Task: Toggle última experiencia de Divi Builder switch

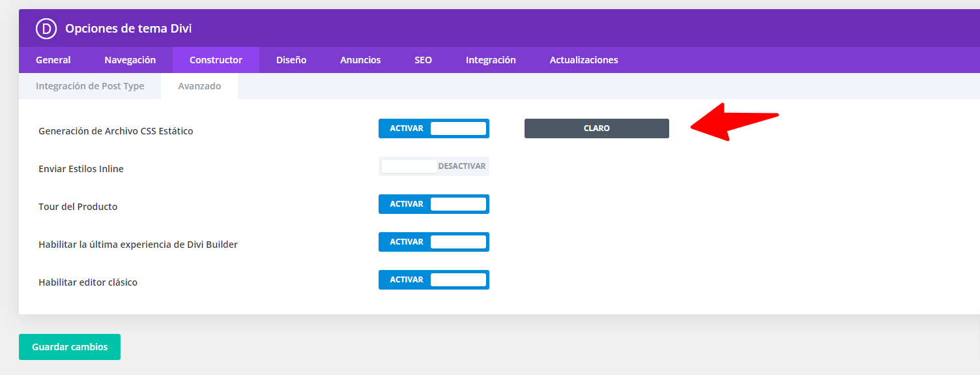Action: coord(434,242)
